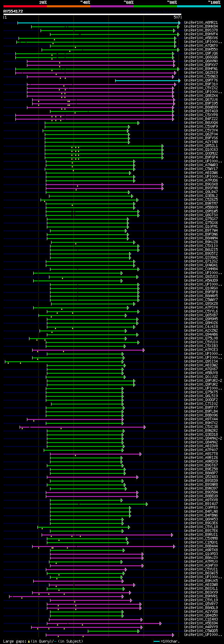This screenshot has width=224, height=644.
Task: Click the white query sequence bar
Action: (x=92, y=14)
